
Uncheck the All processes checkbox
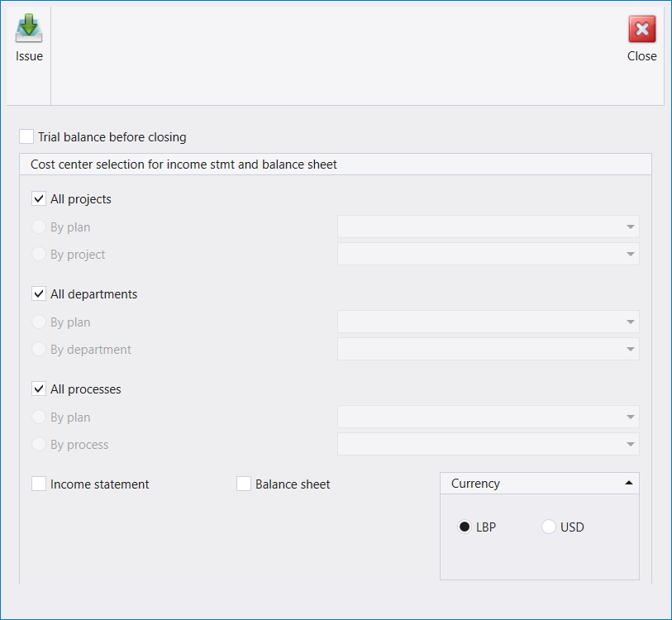[39, 389]
